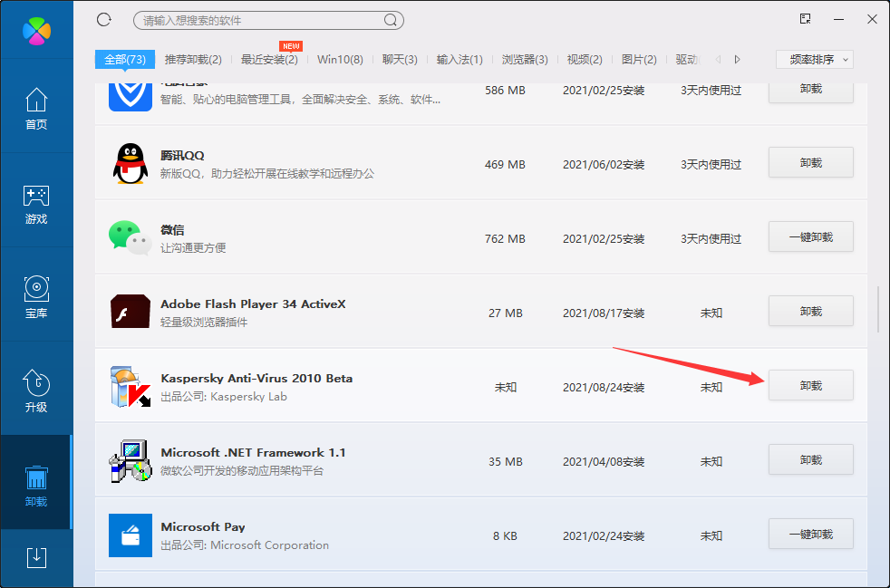The width and height of the screenshot is (890, 588).
Task: Click 2021/04/08安装 date of .NET Framework
Action: 604,462
